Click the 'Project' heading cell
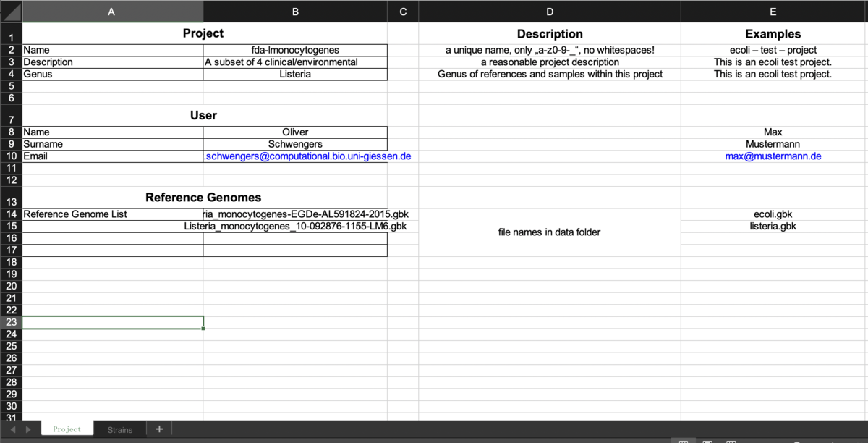This screenshot has height=443, width=868. coord(203,33)
